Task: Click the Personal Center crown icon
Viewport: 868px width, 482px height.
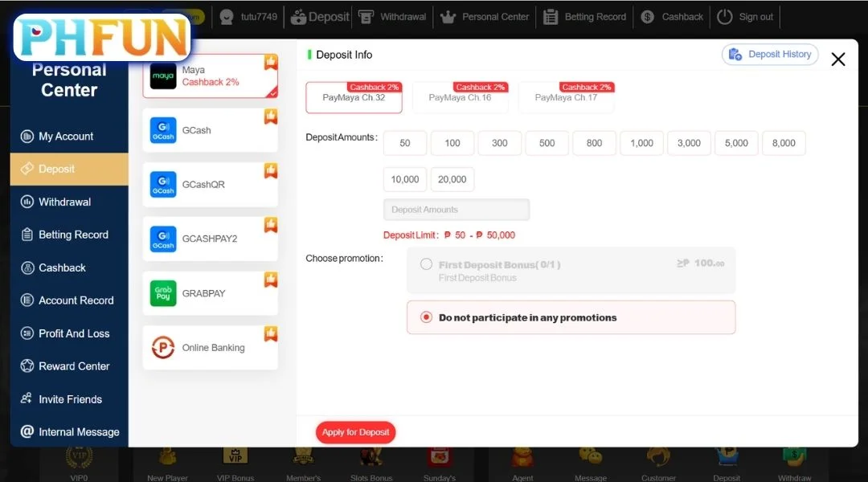Action: (x=448, y=17)
